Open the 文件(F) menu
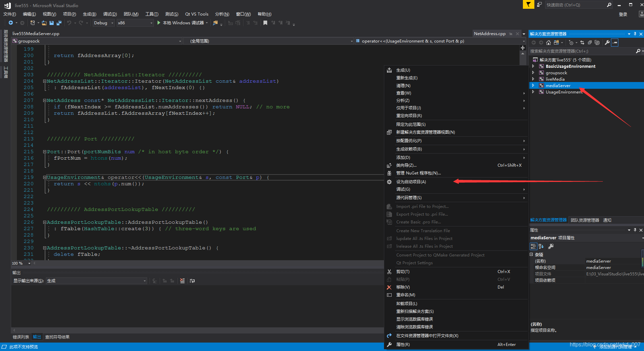644x351 pixels. 9,14
